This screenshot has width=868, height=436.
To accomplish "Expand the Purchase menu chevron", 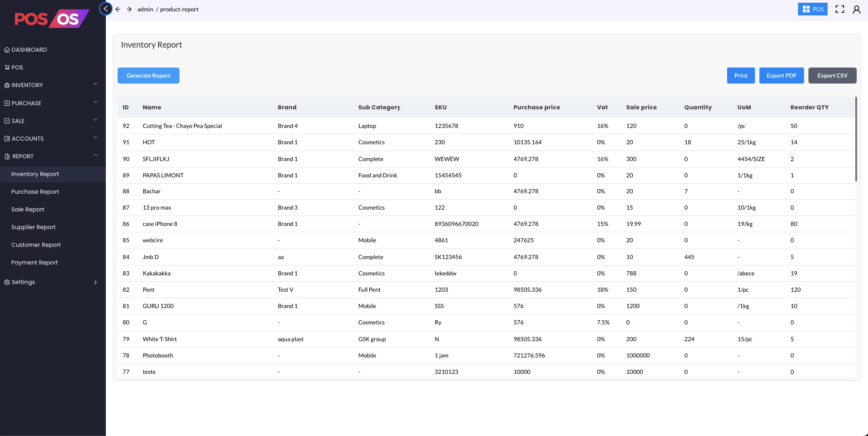I will (95, 102).
